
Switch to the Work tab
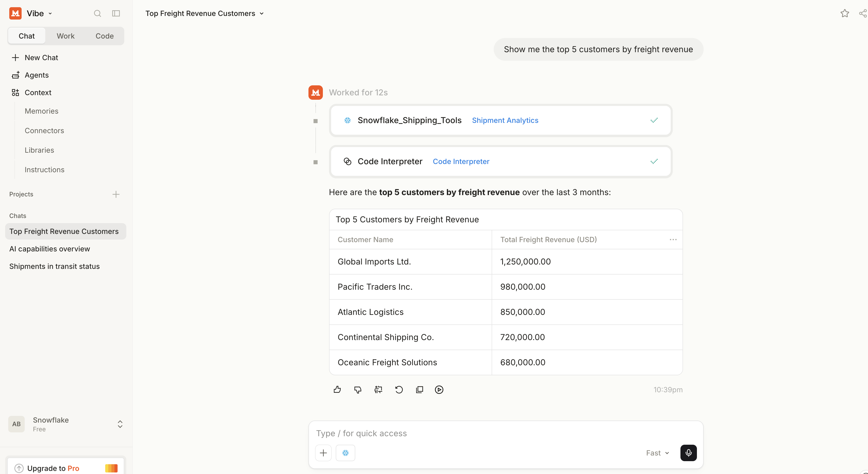click(x=65, y=36)
